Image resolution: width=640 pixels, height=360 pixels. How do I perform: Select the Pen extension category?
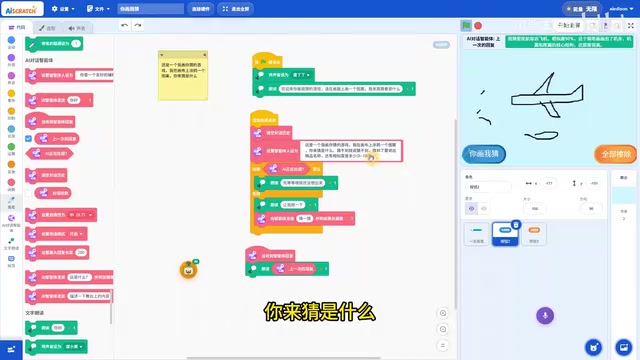(11, 202)
